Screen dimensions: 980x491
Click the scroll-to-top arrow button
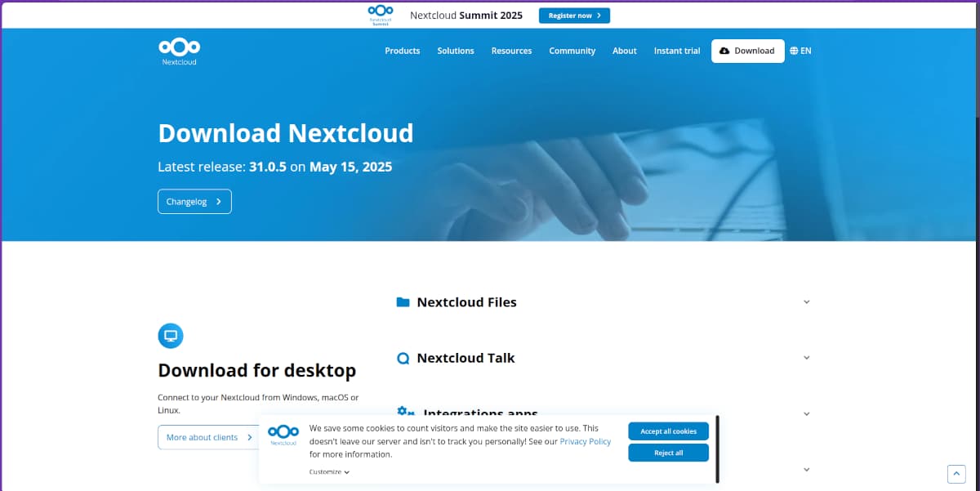[x=956, y=474]
